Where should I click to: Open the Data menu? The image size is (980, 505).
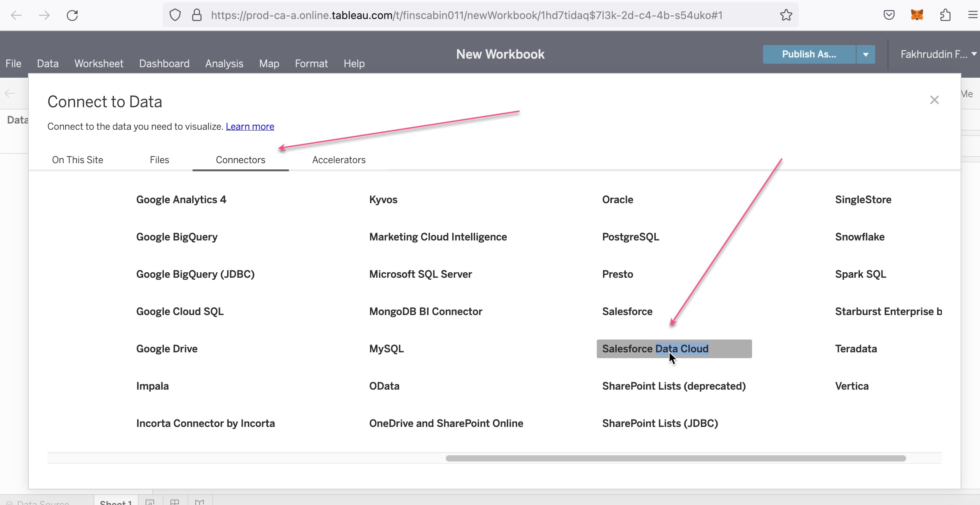coord(48,63)
